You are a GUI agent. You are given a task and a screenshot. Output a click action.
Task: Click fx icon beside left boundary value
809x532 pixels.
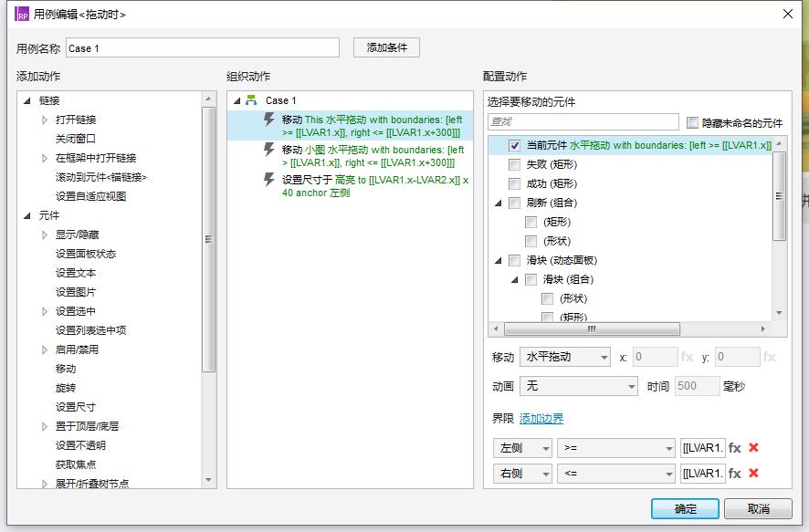734,448
